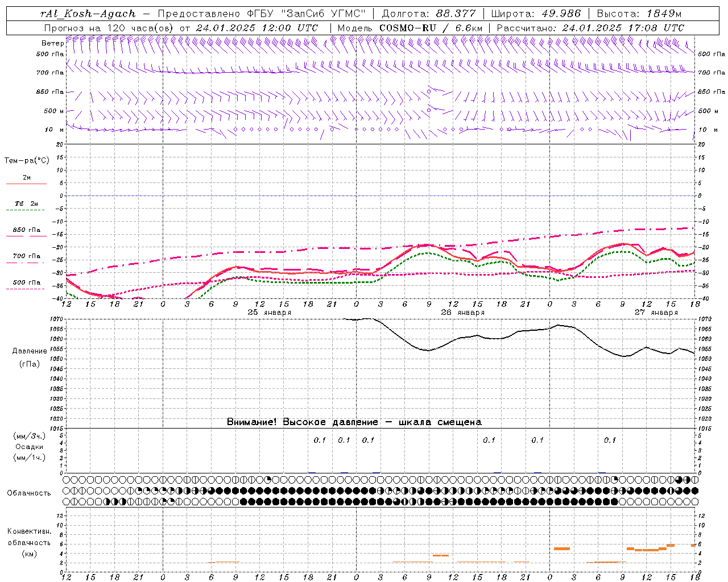Click the Модель COSMO-RU / 6.6км label
Screen dimensions: 728x582
410,28
